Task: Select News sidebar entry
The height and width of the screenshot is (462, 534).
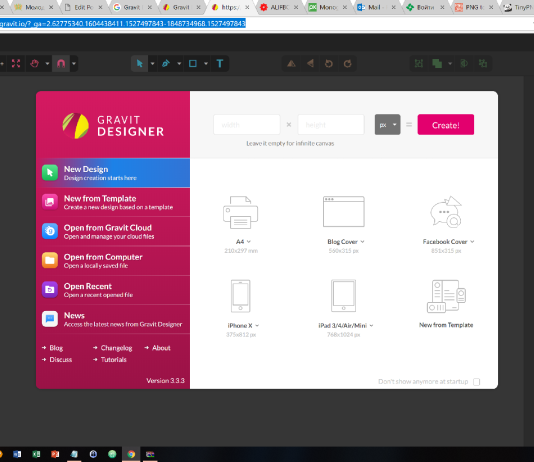Action: [113, 319]
